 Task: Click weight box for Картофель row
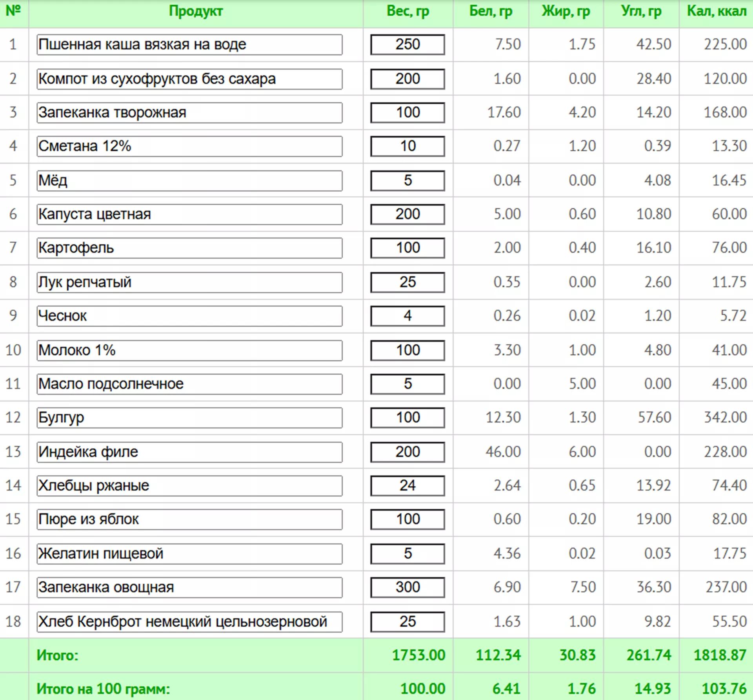pyautogui.click(x=407, y=248)
